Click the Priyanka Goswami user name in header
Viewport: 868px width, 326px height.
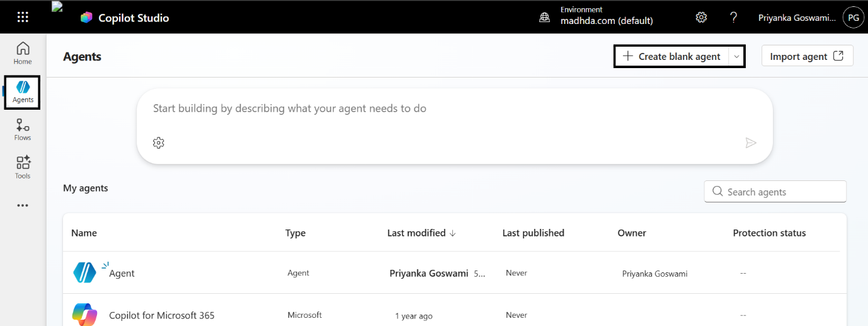click(798, 18)
